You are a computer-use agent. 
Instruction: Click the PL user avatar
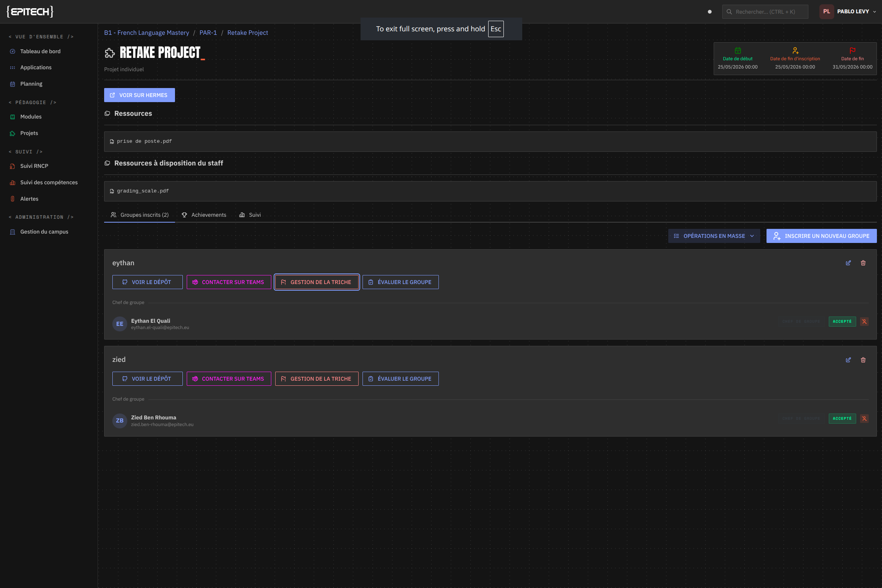click(826, 11)
